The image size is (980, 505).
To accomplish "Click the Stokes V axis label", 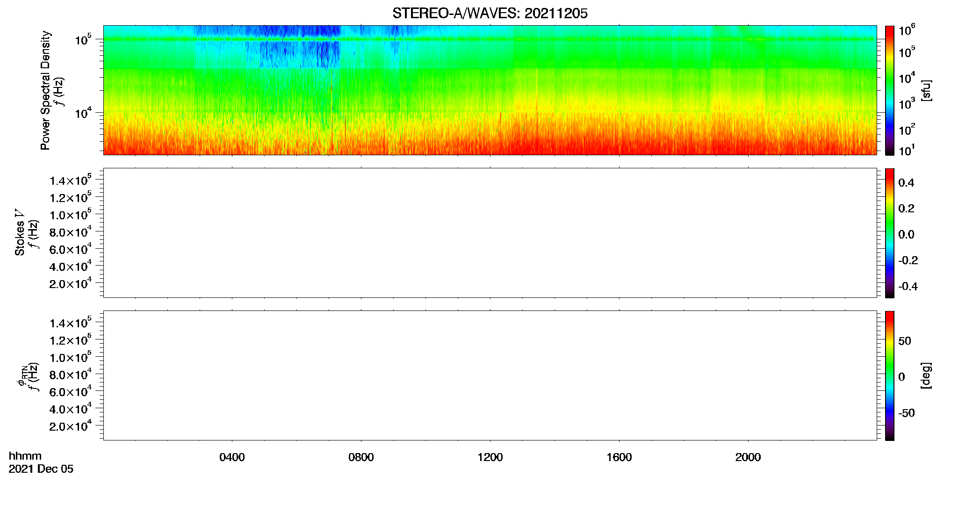I will click(20, 233).
